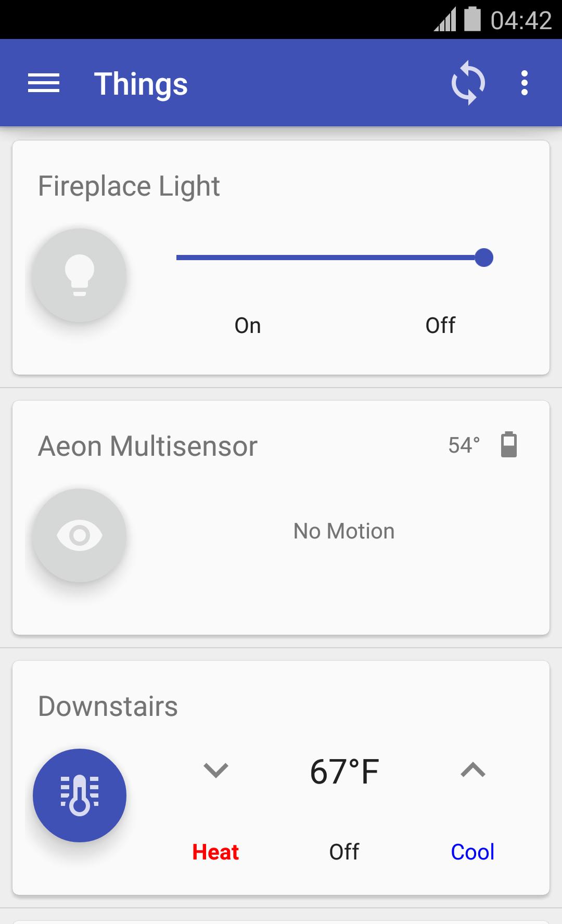Screen dimensions: 562x924
Task: Tap the 67°F temperature reading
Action: [x=344, y=771]
